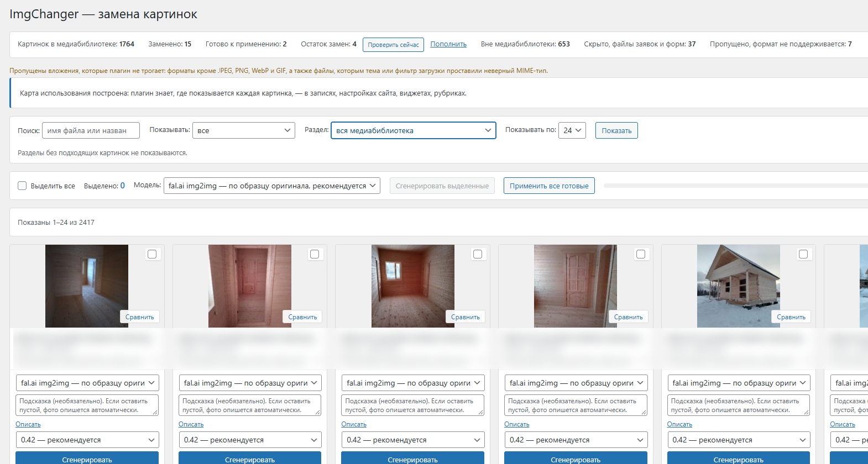Click "Вне медиабиблиотеки: 653" statistic
Viewport: 868px width, 464px height.
(x=525, y=44)
